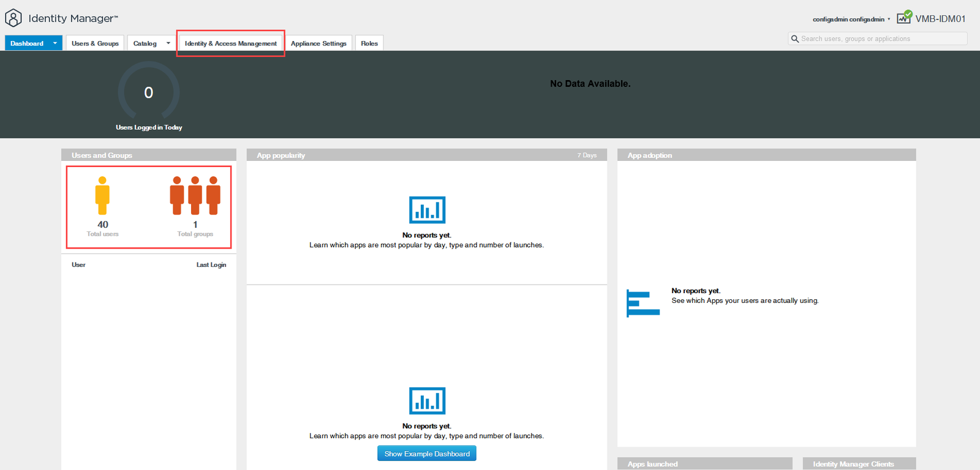Viewport: 980px width, 470px height.
Task: Expand the Catalog dropdown arrow
Action: pyautogui.click(x=168, y=43)
